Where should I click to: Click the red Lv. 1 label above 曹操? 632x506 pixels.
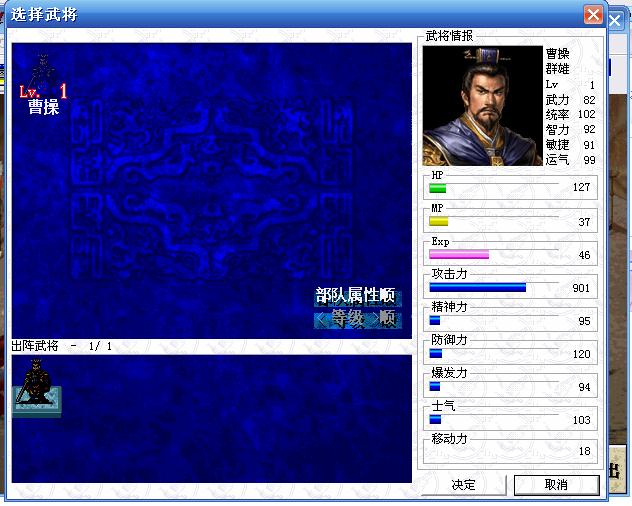(x=43, y=92)
